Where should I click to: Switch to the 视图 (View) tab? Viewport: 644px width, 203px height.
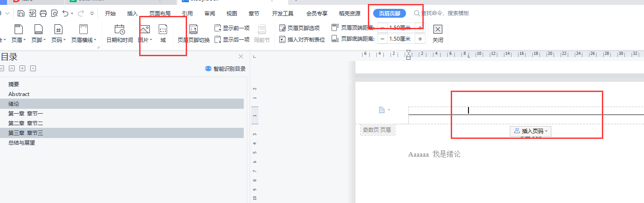(231, 13)
